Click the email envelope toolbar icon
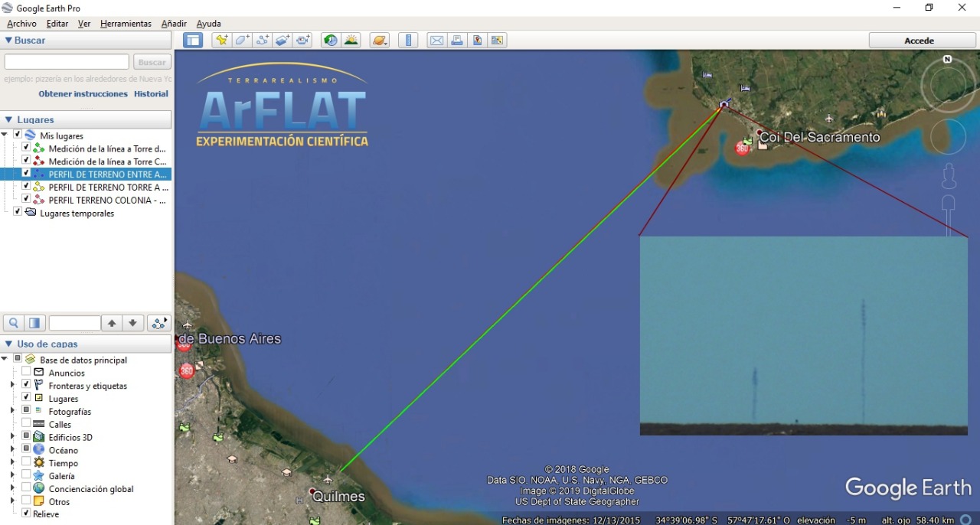 coord(436,41)
